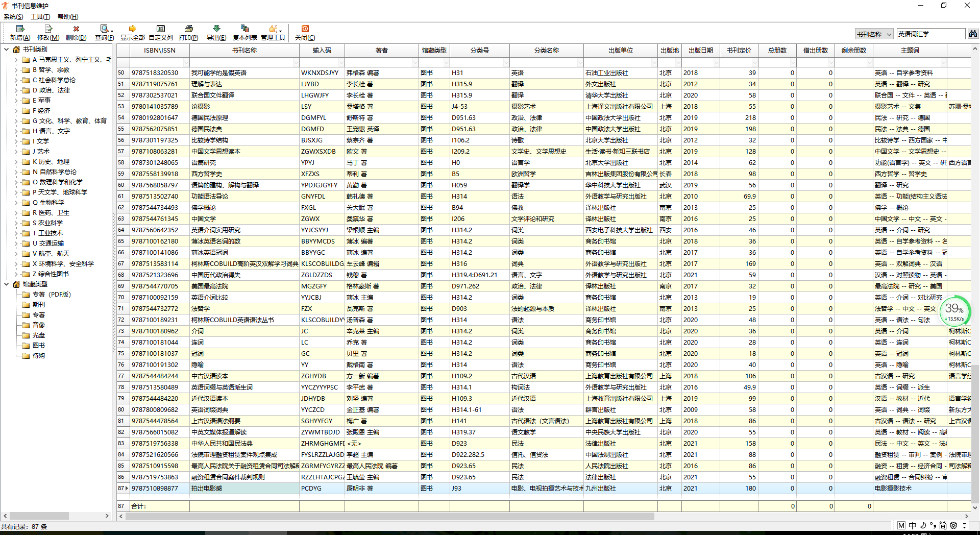This screenshot has width=980, height=535.
Task: Click the 新增(A) add record icon
Action: (20, 29)
